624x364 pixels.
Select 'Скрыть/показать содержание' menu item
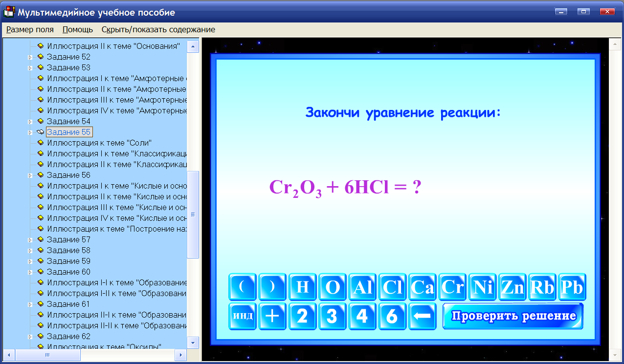click(x=157, y=29)
